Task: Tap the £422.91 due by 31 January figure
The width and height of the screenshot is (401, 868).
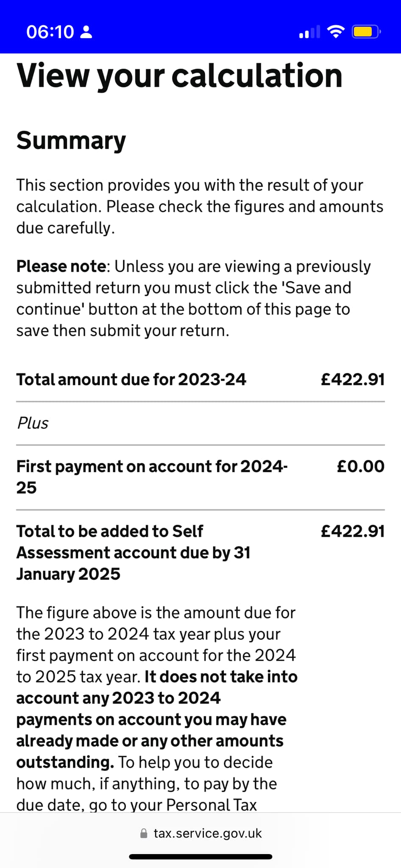Action: click(x=353, y=531)
